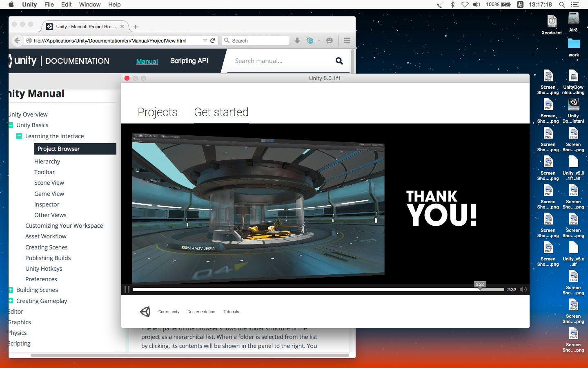Screen dimensions: 588x368
Task: Reload the documentation page
Action: click(212, 40)
